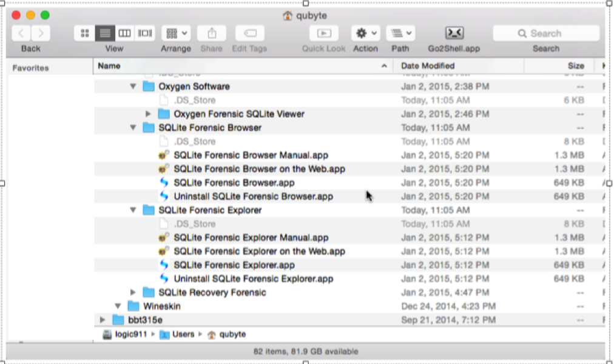Go back with the left arrow button
Image resolution: width=614 pixels, height=364 pixels.
pyautogui.click(x=21, y=33)
